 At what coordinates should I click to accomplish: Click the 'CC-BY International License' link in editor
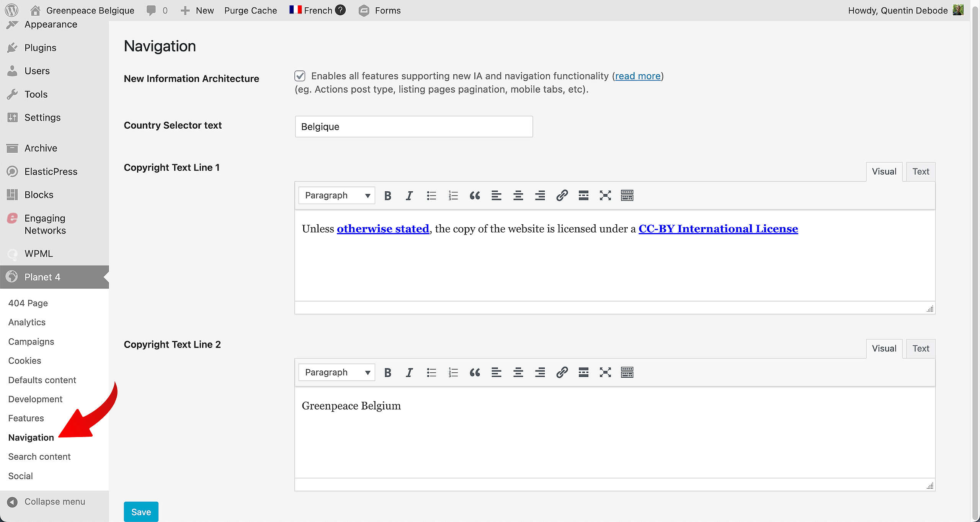pos(718,229)
